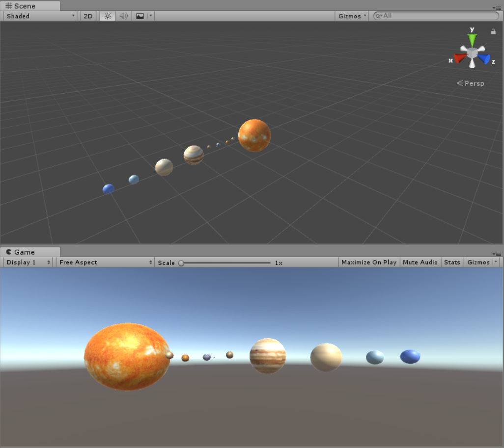Select the Scene tab

pos(27,5)
